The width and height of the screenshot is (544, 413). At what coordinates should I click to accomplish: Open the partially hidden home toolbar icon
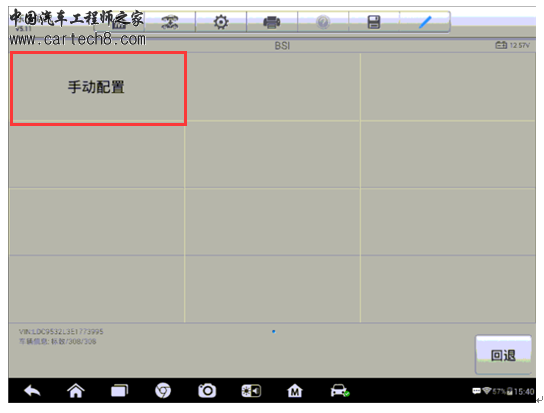119,24
